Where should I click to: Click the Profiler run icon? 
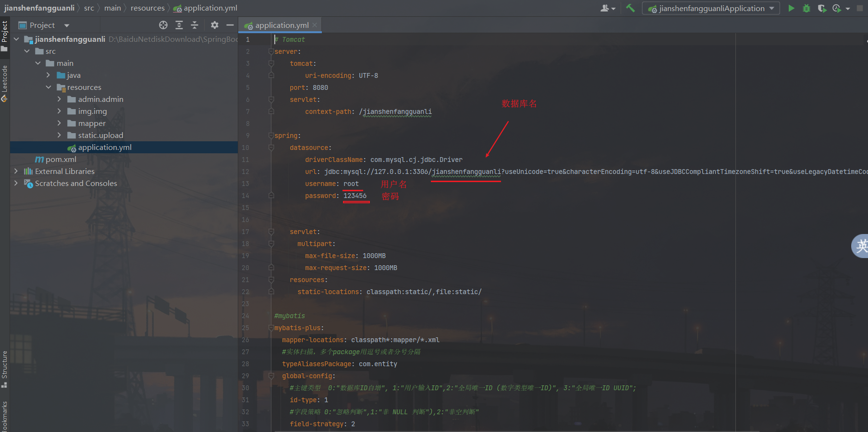(x=837, y=8)
